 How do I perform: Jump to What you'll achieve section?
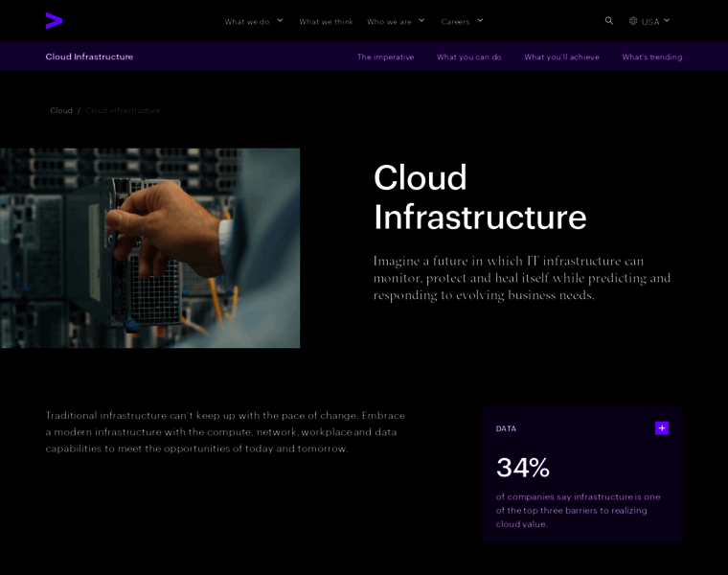[561, 57]
